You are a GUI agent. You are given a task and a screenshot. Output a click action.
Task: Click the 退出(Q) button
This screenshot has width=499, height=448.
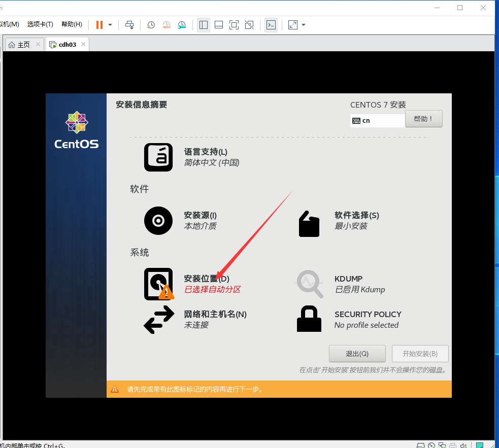[x=357, y=354]
